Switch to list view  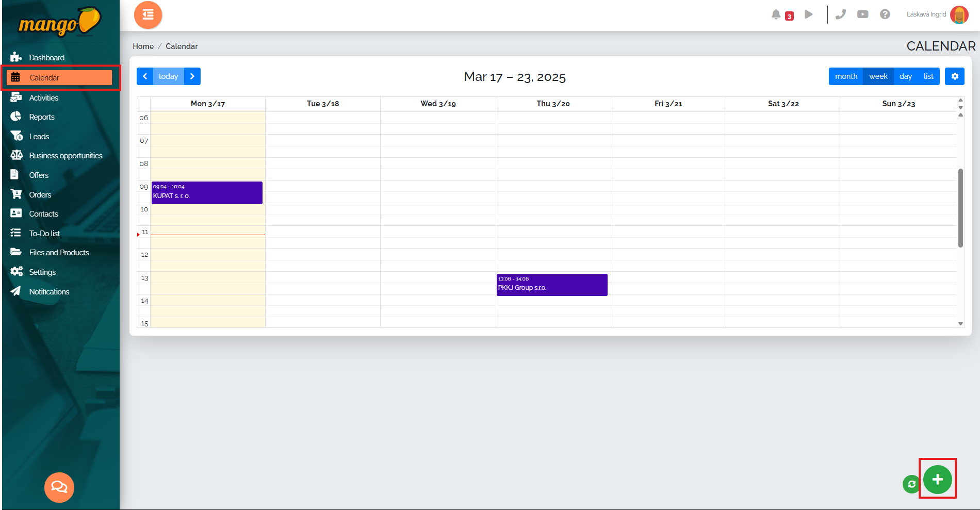click(x=928, y=76)
